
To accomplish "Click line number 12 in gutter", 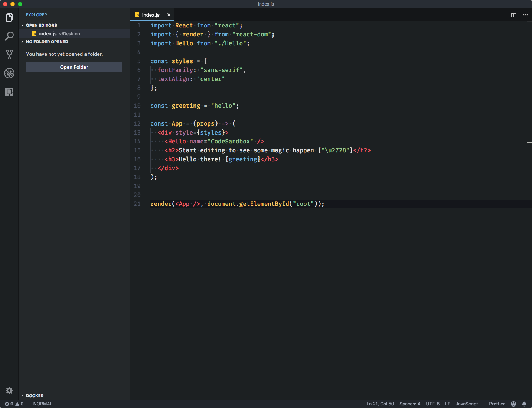I will click(x=137, y=123).
